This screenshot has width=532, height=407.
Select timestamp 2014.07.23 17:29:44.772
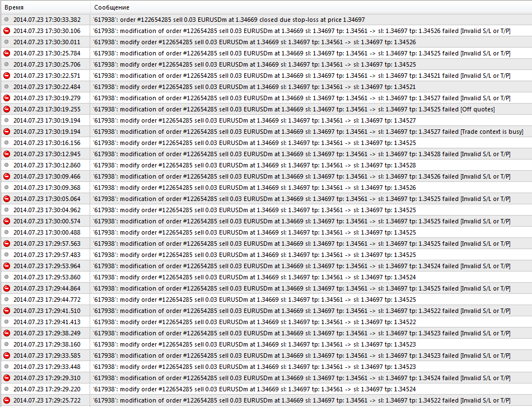pos(47,300)
